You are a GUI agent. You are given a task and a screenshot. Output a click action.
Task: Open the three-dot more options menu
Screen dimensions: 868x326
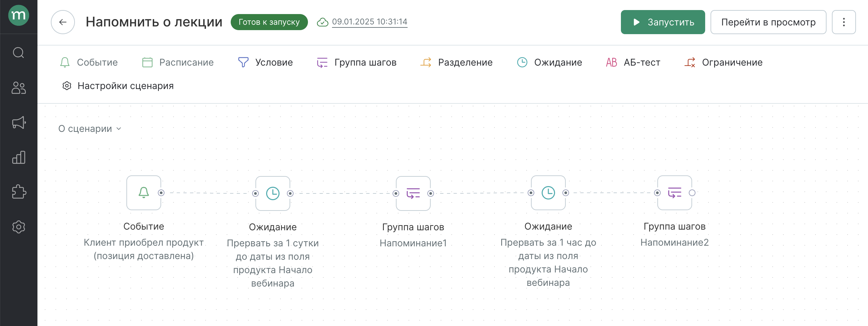coord(844,22)
